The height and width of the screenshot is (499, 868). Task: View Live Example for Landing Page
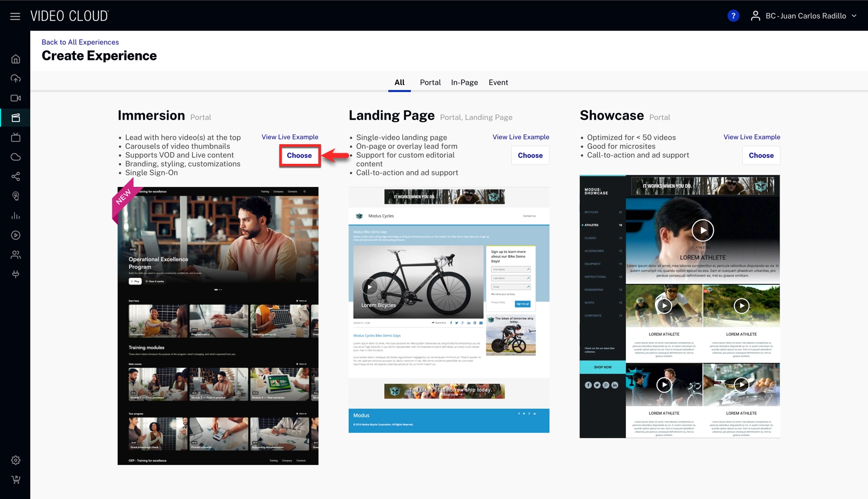coord(520,137)
